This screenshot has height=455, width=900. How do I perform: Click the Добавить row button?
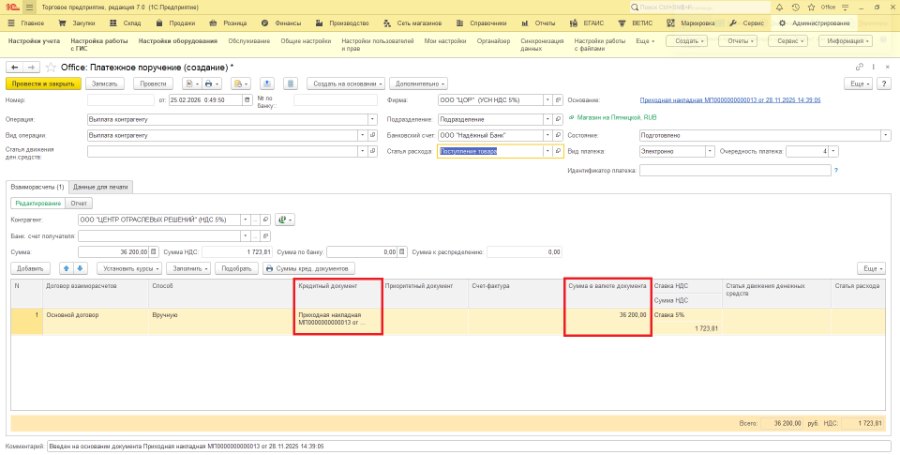[30, 269]
